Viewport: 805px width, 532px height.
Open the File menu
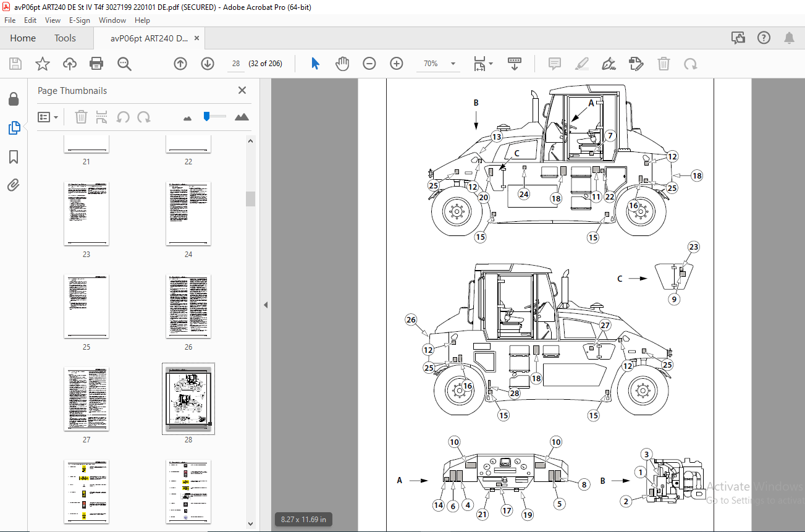tap(10, 20)
